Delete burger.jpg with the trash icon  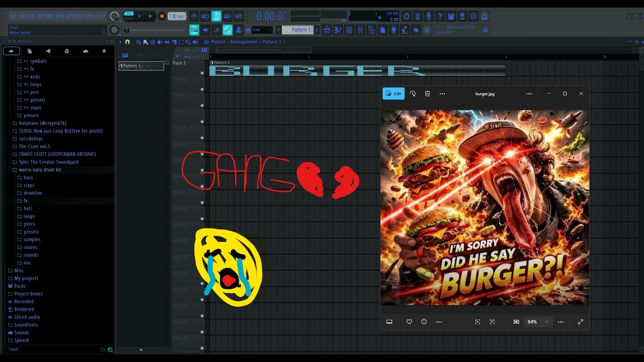[x=427, y=94]
